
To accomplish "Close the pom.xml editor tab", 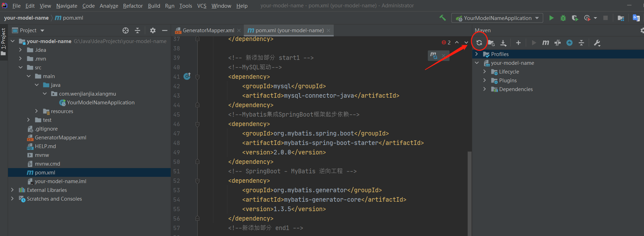I will click(x=328, y=30).
